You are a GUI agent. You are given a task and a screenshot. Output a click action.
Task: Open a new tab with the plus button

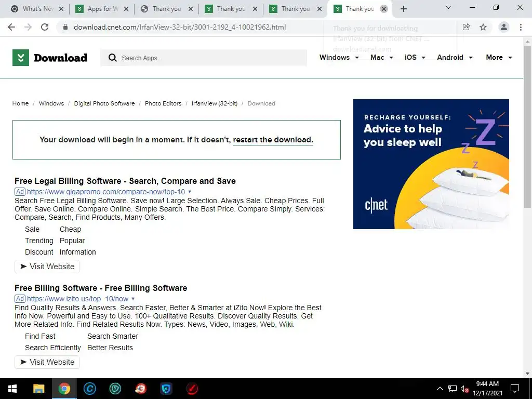point(403,9)
